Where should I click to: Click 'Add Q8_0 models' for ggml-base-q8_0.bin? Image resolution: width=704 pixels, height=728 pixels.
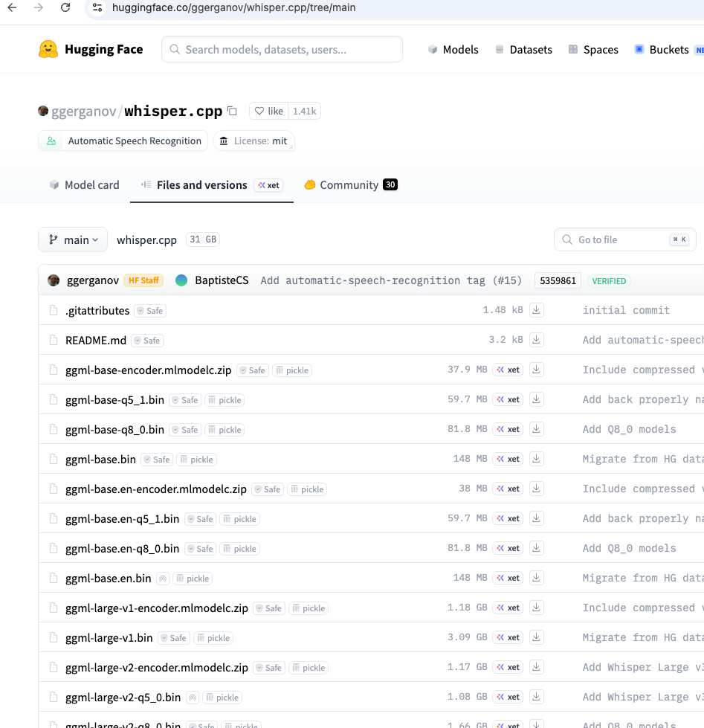pyautogui.click(x=629, y=429)
